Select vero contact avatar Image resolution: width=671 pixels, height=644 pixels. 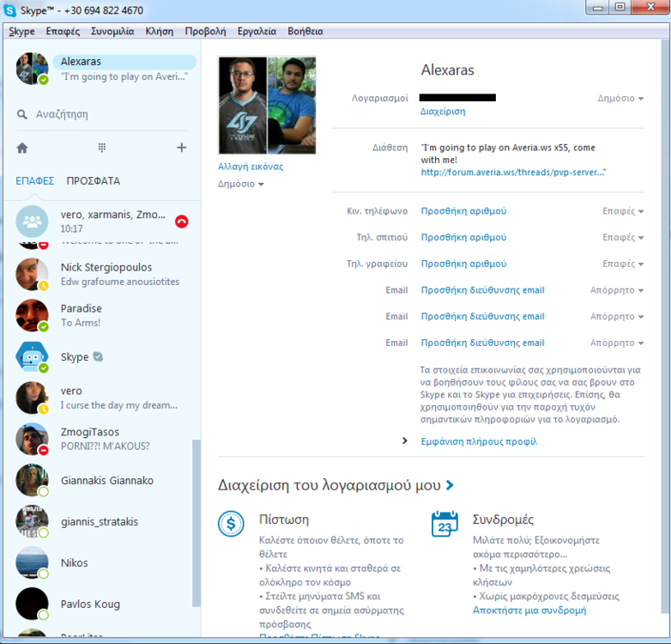[32, 398]
